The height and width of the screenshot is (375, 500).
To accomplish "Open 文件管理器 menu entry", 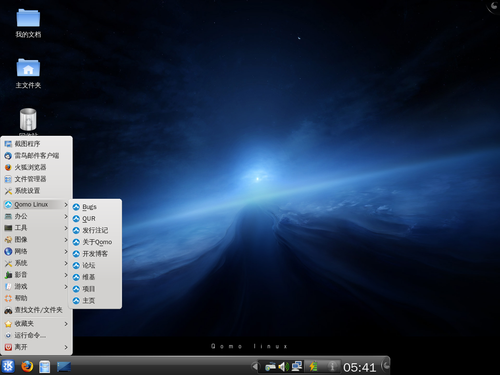I will click(x=36, y=179).
